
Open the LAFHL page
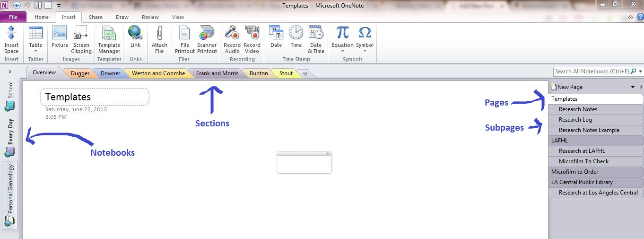(x=596, y=141)
